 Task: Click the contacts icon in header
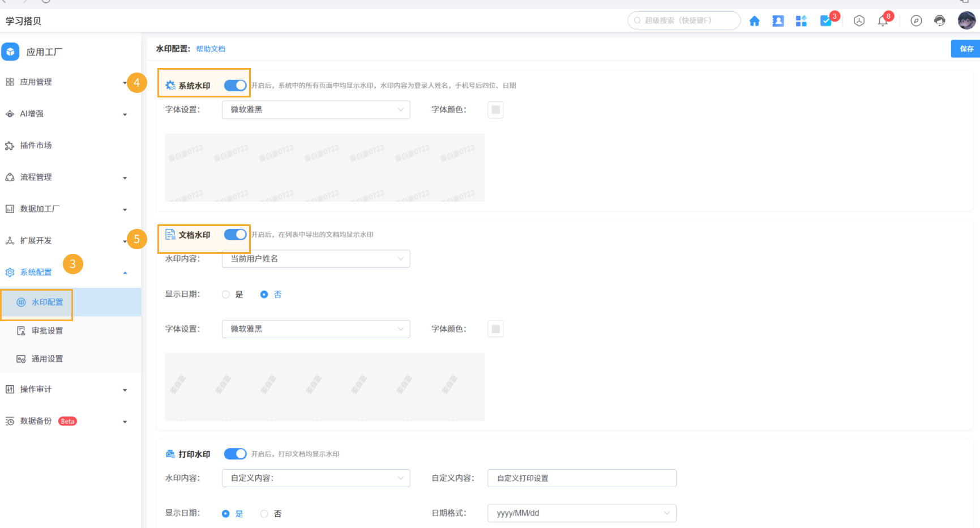coord(778,21)
